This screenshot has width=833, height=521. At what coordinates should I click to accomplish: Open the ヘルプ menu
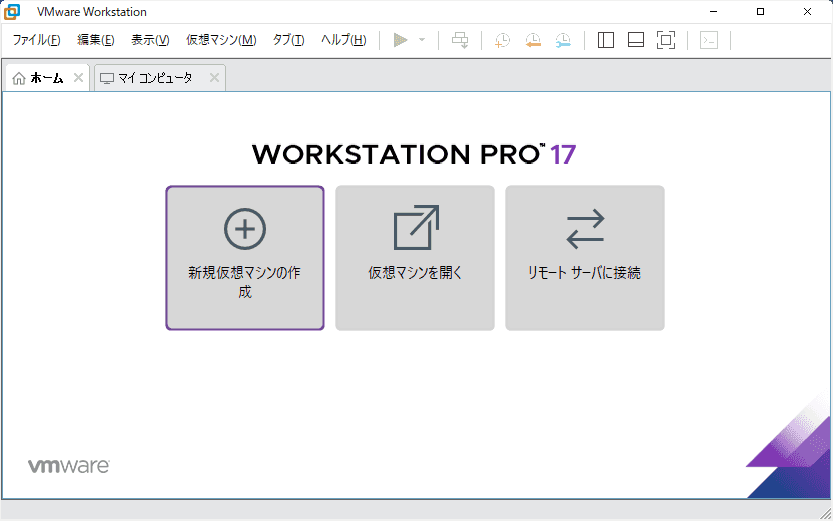tap(343, 40)
